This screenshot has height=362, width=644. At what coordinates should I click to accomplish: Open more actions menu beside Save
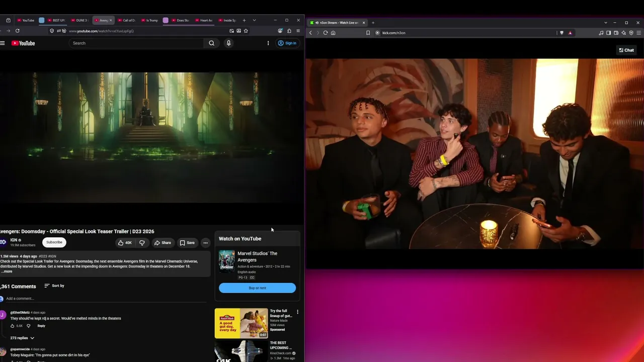205,243
